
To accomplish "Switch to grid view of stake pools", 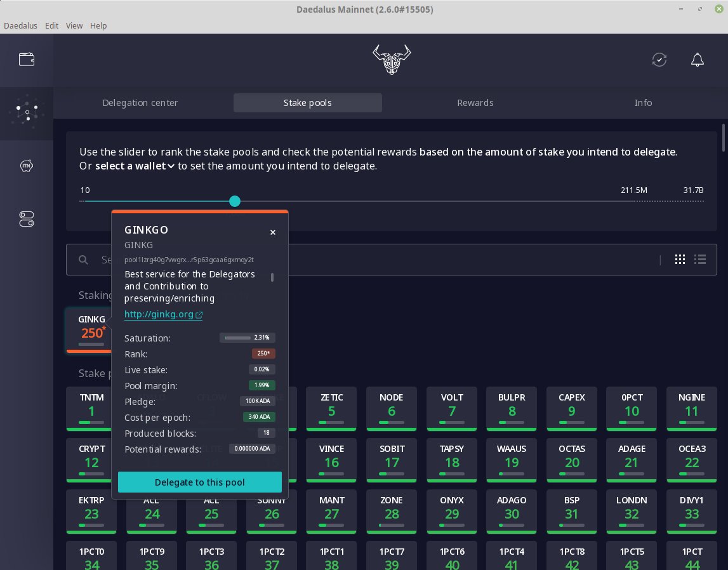I will point(680,260).
